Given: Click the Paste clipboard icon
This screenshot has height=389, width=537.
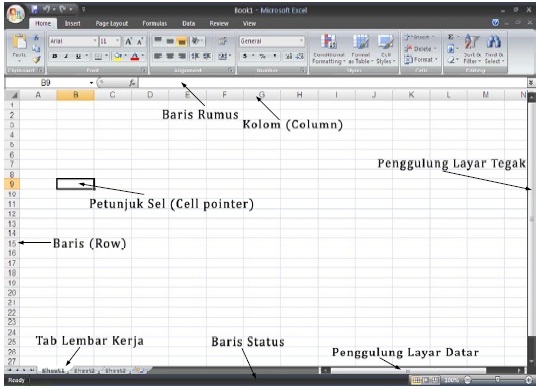Looking at the screenshot, I should (19, 42).
